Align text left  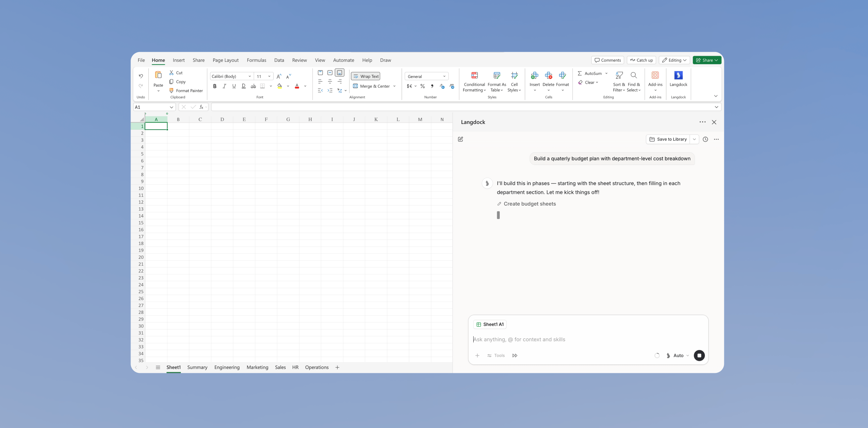pos(321,82)
